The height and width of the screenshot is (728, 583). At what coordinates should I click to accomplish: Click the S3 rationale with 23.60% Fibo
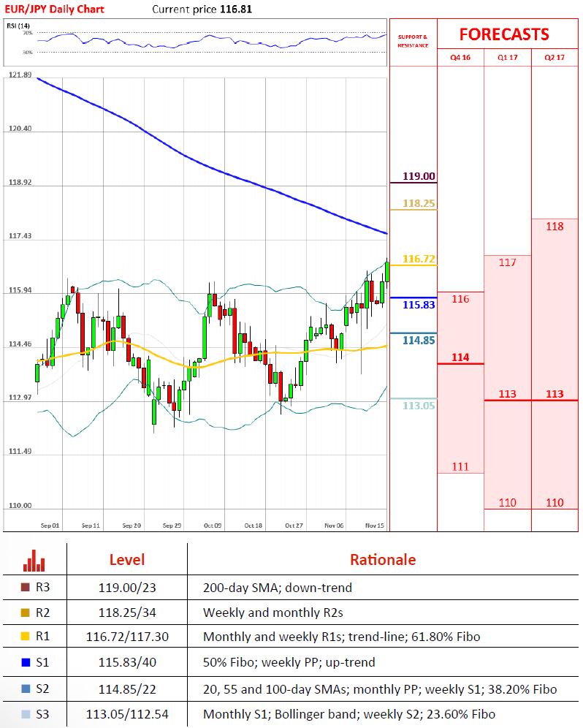point(349,714)
